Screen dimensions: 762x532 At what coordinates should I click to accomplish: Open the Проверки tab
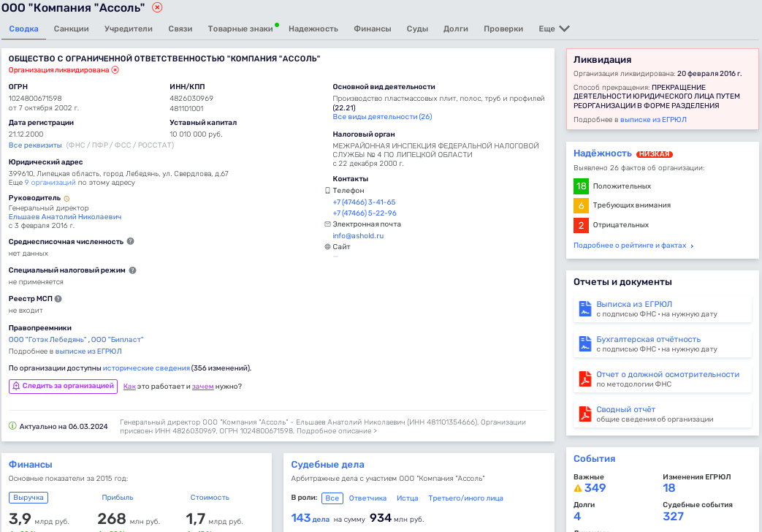(x=503, y=28)
